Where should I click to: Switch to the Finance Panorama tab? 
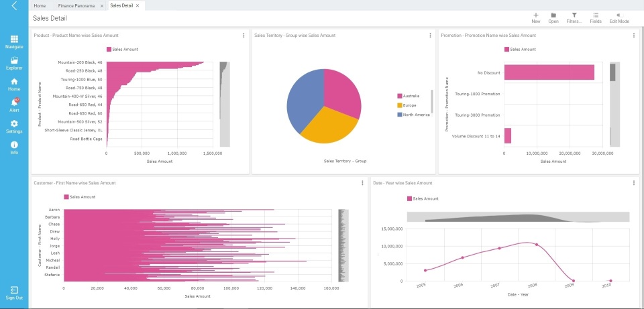[76, 6]
